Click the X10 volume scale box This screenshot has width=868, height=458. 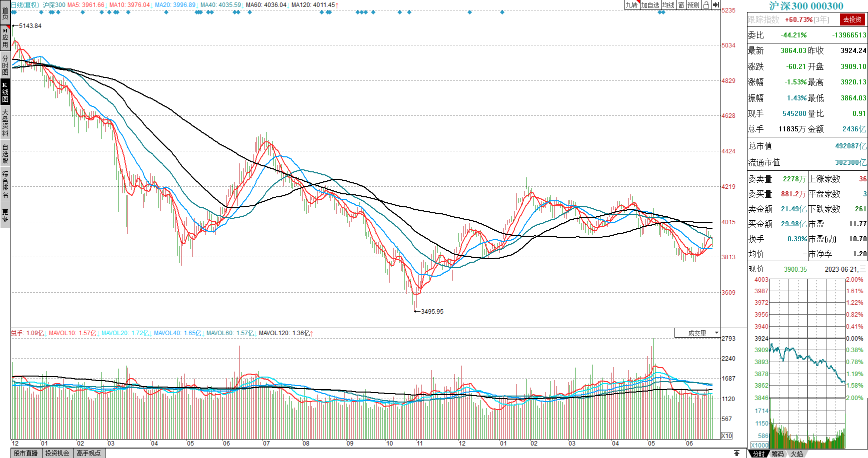(x=726, y=436)
